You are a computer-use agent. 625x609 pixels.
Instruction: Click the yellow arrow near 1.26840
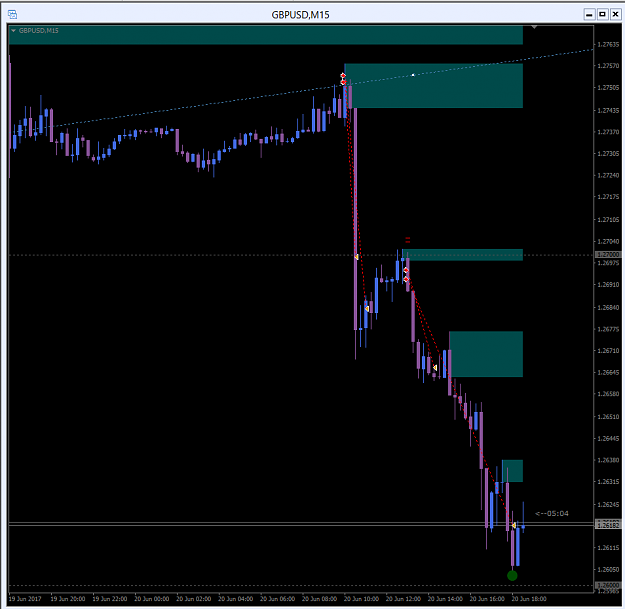[367, 308]
